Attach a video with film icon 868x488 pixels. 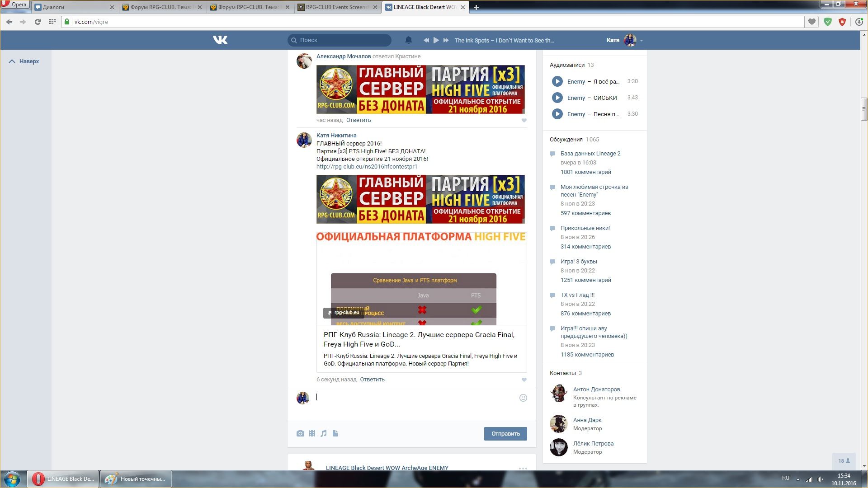pos(312,434)
